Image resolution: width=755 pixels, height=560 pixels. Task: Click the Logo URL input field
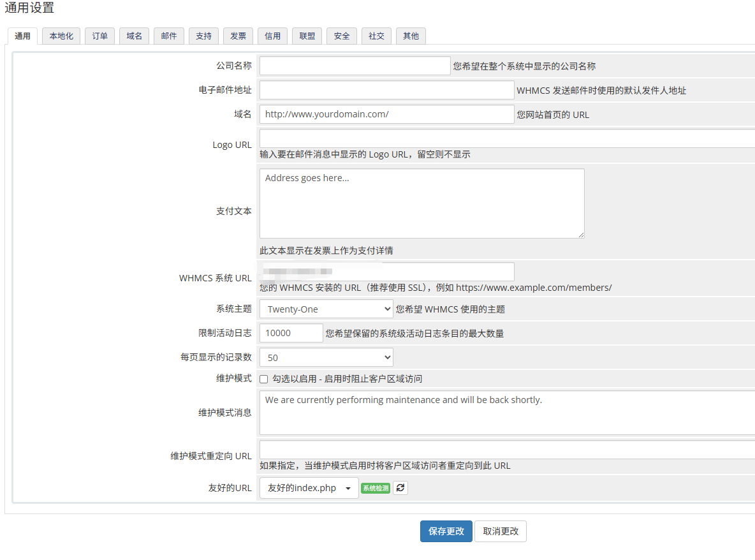(x=508, y=138)
